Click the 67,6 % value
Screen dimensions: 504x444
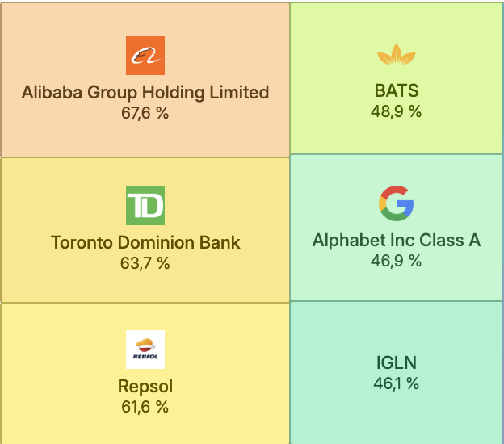(145, 113)
